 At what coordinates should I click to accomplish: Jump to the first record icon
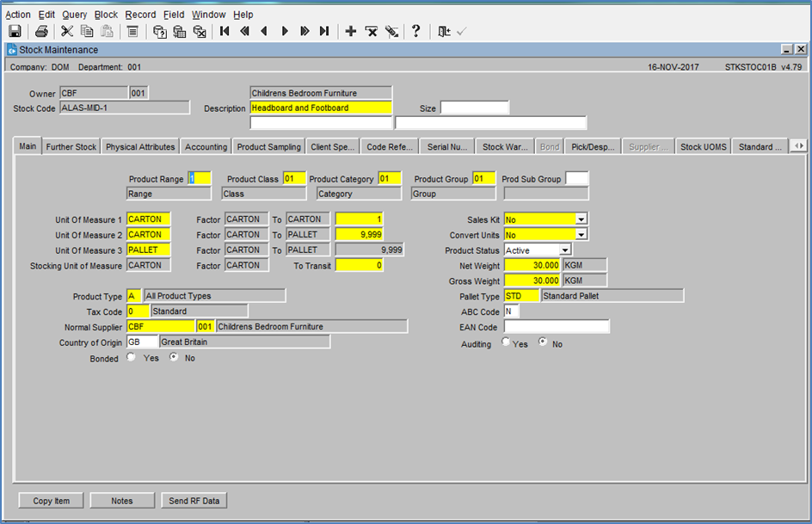pyautogui.click(x=225, y=32)
